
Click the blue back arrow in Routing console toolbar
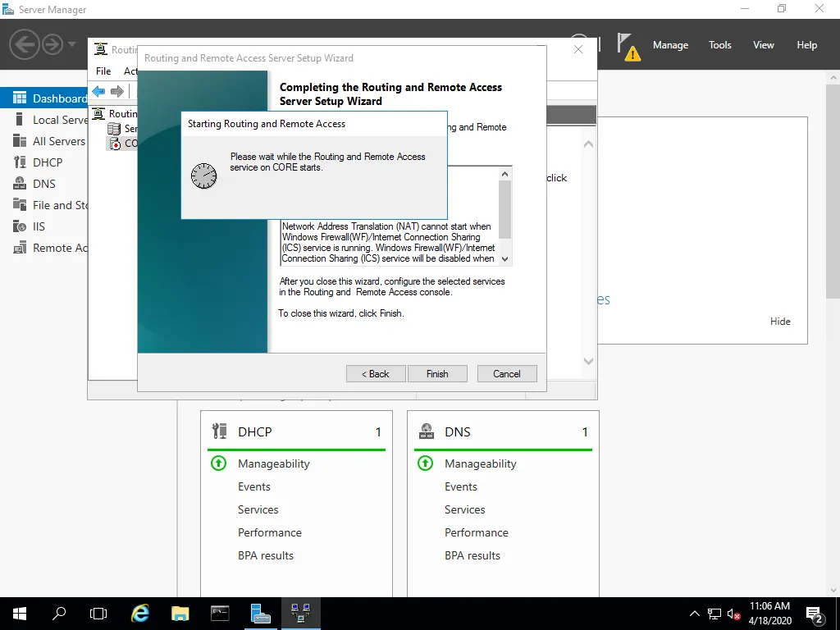98,91
